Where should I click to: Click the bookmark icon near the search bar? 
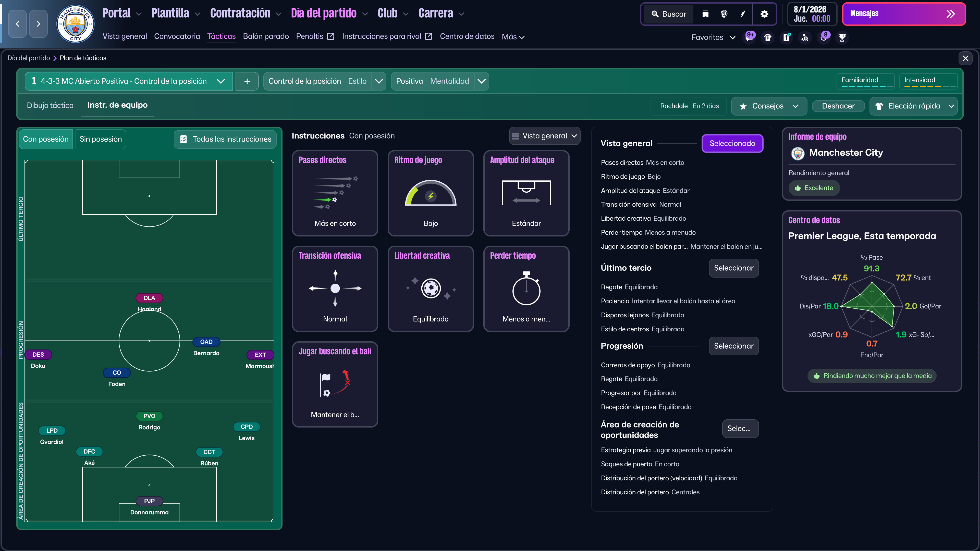pyautogui.click(x=705, y=14)
